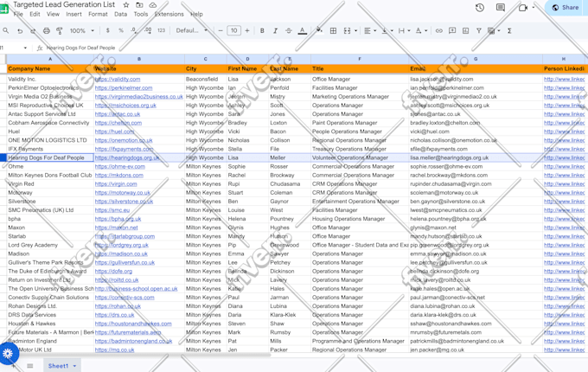Screen dimensions: 588x372
Task: Select the Ohme company name cell
Action: 50,166
